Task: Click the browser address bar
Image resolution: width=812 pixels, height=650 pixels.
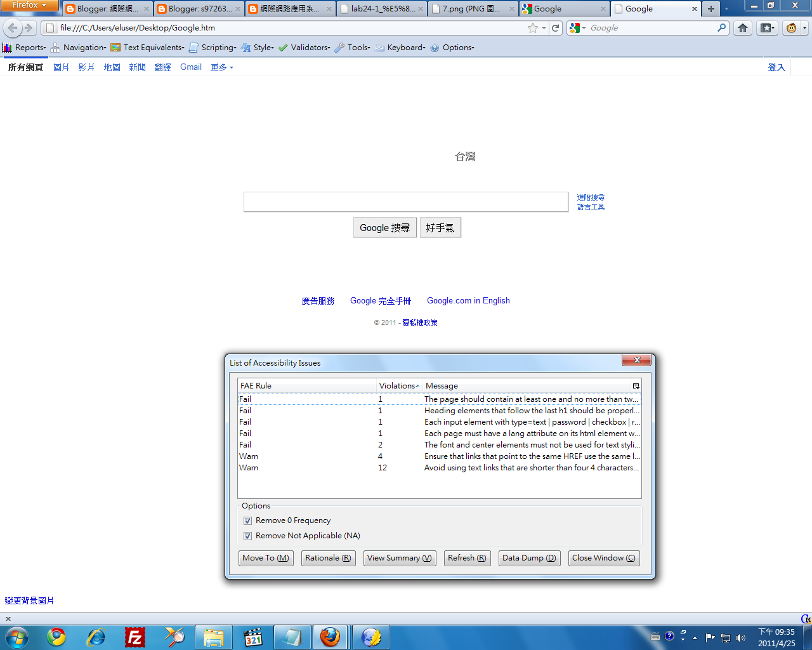Action: (292, 28)
